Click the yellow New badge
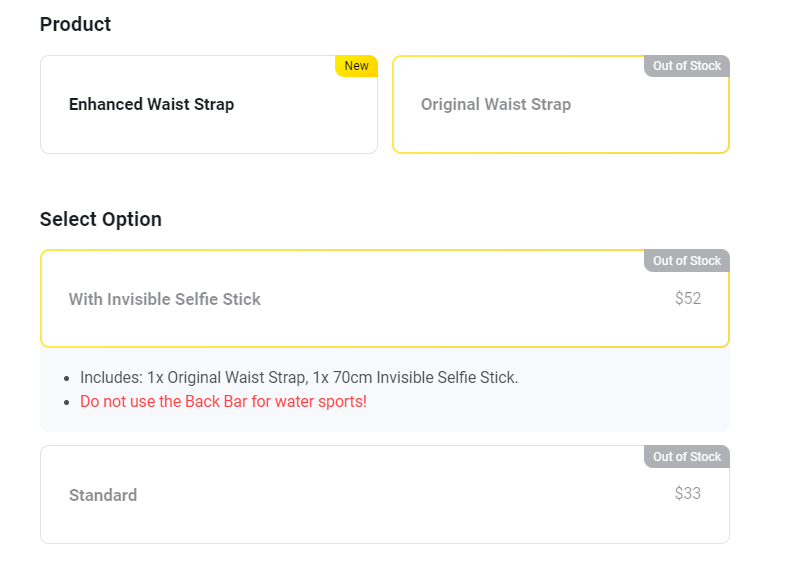Screen dimensions: 790x571 tap(356, 66)
